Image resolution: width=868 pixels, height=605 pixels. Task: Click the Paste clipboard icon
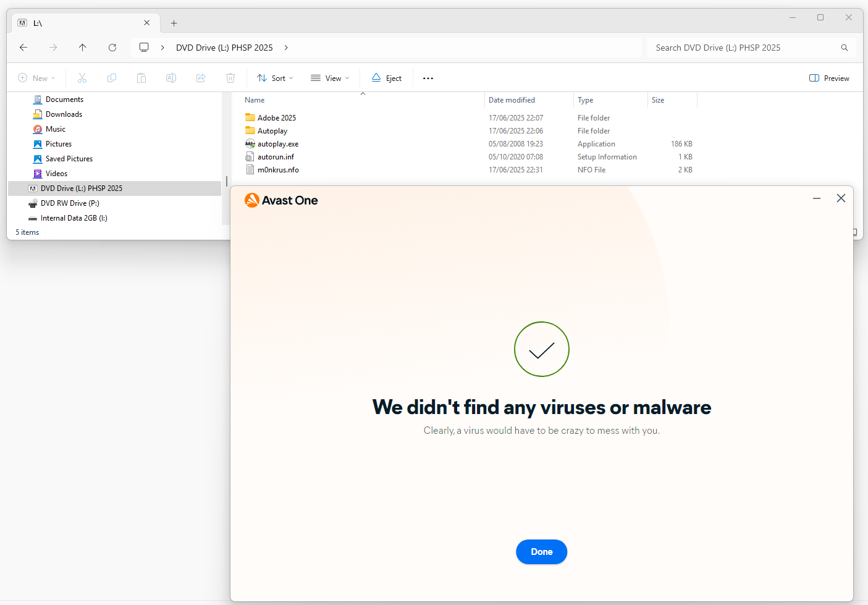pyautogui.click(x=141, y=78)
